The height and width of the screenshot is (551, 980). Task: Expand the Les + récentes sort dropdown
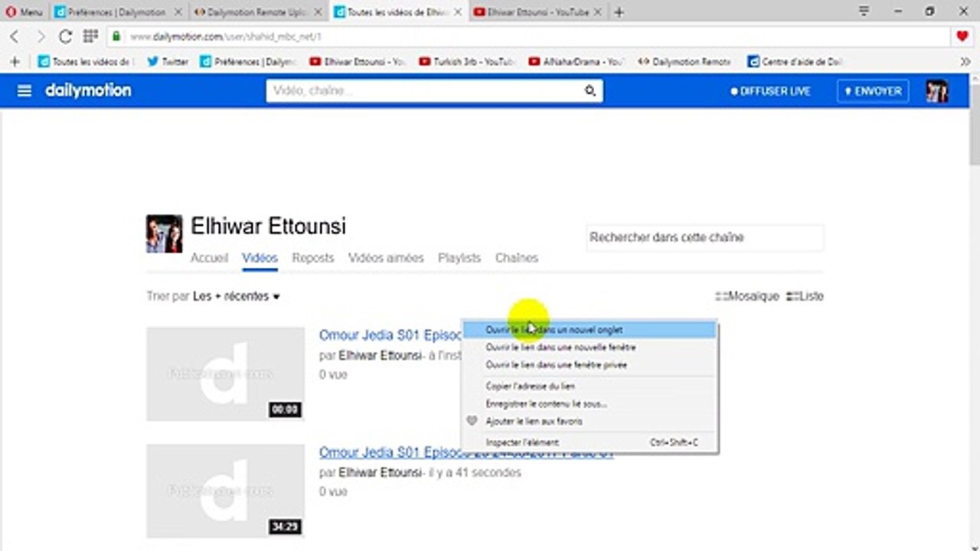(x=237, y=296)
